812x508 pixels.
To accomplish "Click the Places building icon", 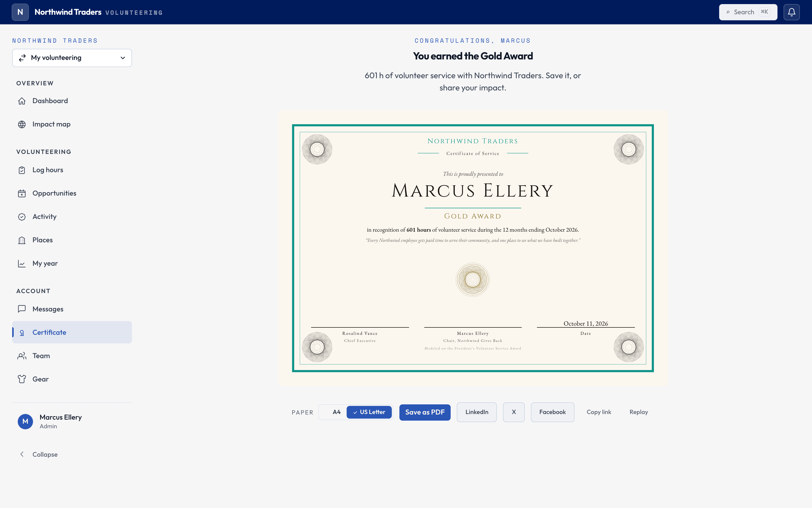I will click(x=22, y=240).
